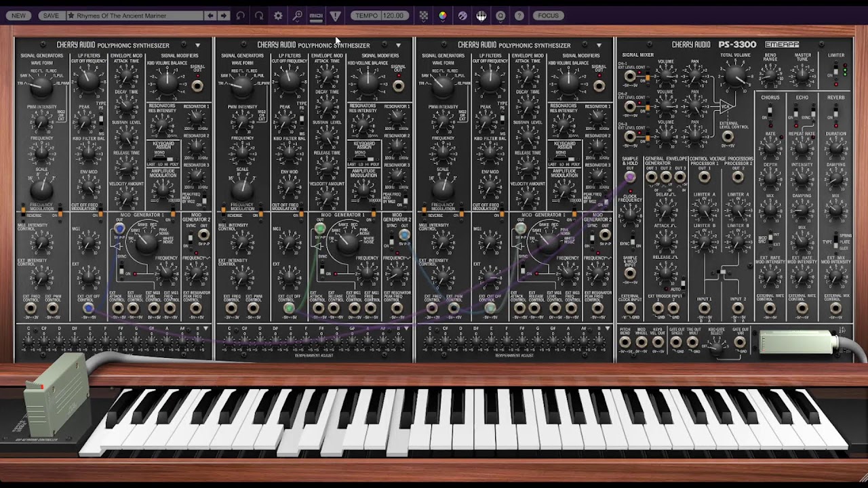Image resolution: width=868 pixels, height=488 pixels.
Task: Flip the Reverb Type selector switch
Action: [835, 241]
